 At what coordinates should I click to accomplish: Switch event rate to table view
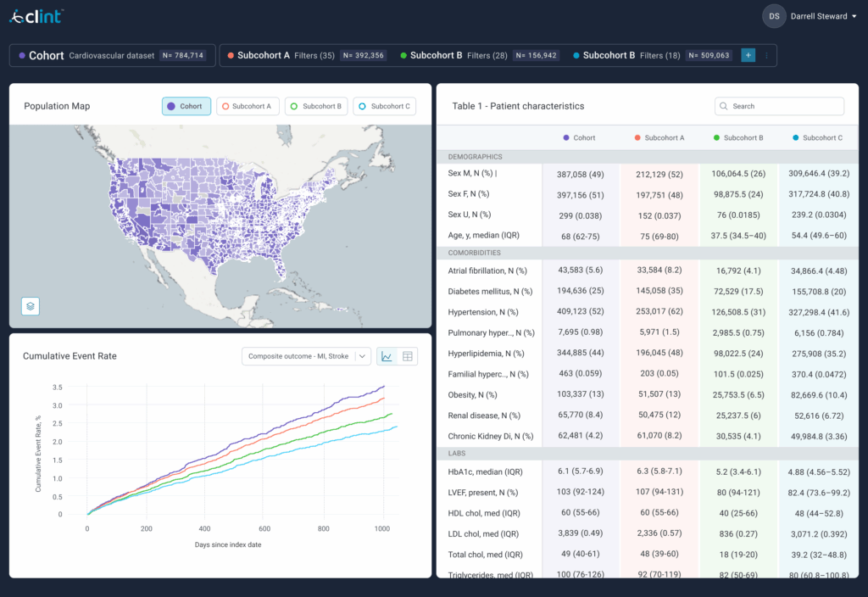coord(408,356)
